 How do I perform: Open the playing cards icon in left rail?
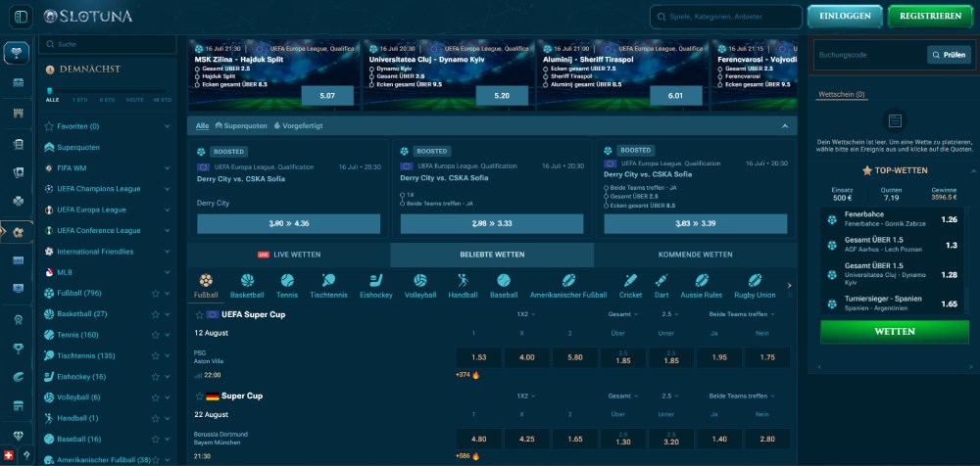pyautogui.click(x=18, y=172)
